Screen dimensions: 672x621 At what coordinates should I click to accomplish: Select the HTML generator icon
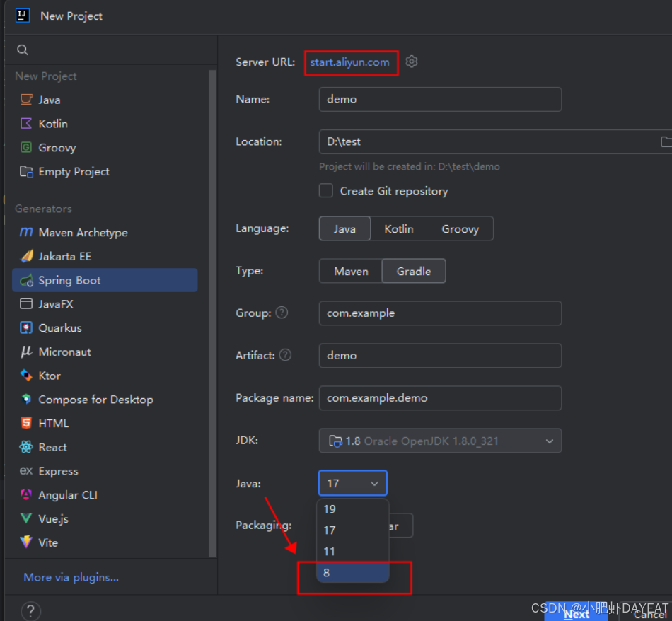[x=26, y=423]
